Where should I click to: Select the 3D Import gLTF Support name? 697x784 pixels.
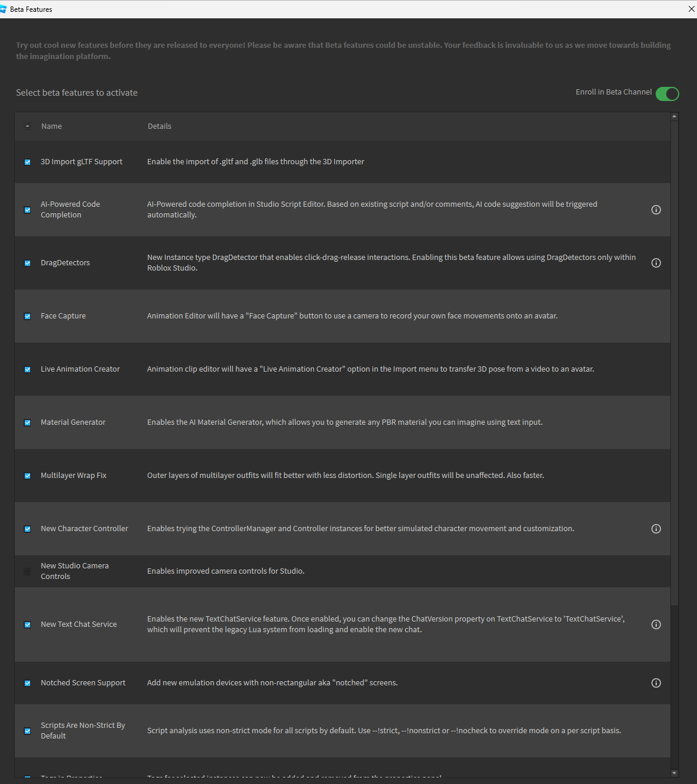pos(82,162)
